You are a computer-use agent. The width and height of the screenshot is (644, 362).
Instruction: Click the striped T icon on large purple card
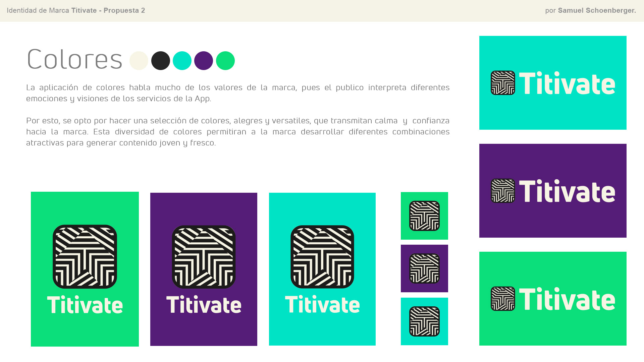click(x=204, y=257)
